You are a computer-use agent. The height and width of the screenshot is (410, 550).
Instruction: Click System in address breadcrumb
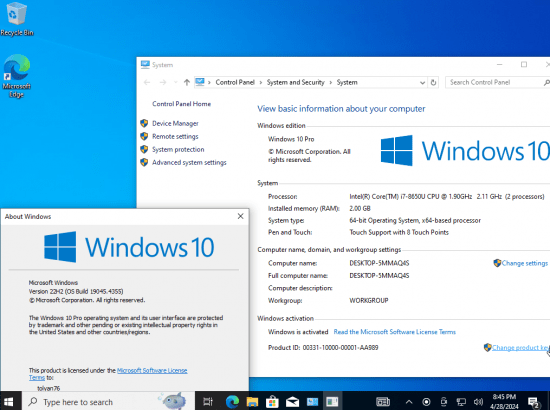(x=347, y=82)
